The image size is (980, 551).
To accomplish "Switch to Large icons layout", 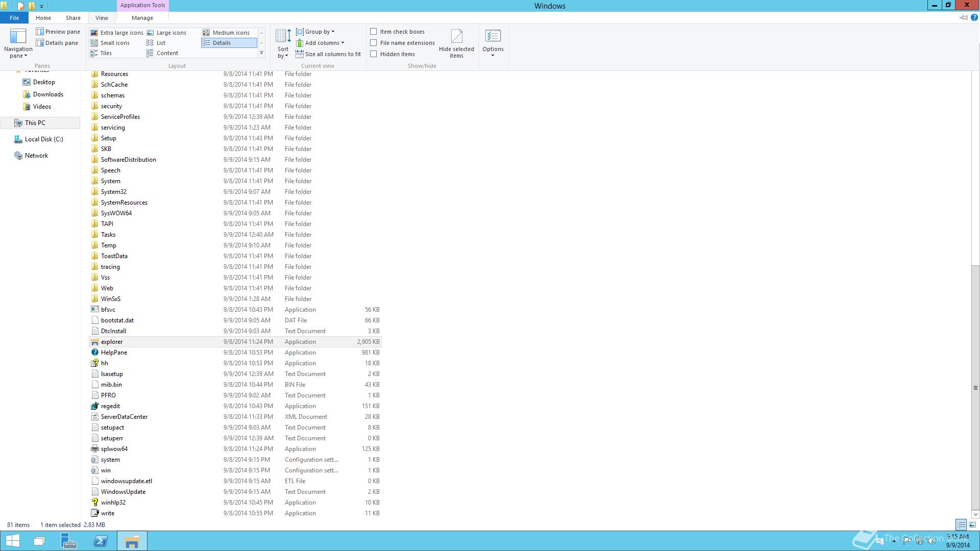I will point(166,33).
